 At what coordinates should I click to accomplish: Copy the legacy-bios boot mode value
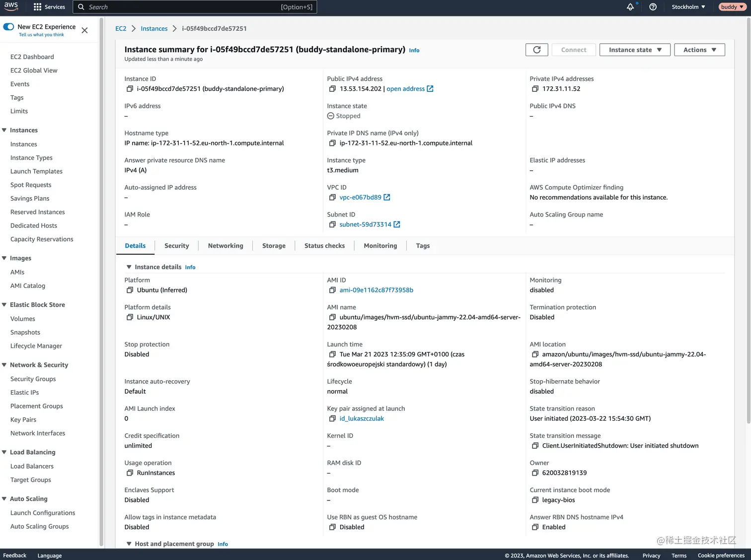tap(535, 500)
